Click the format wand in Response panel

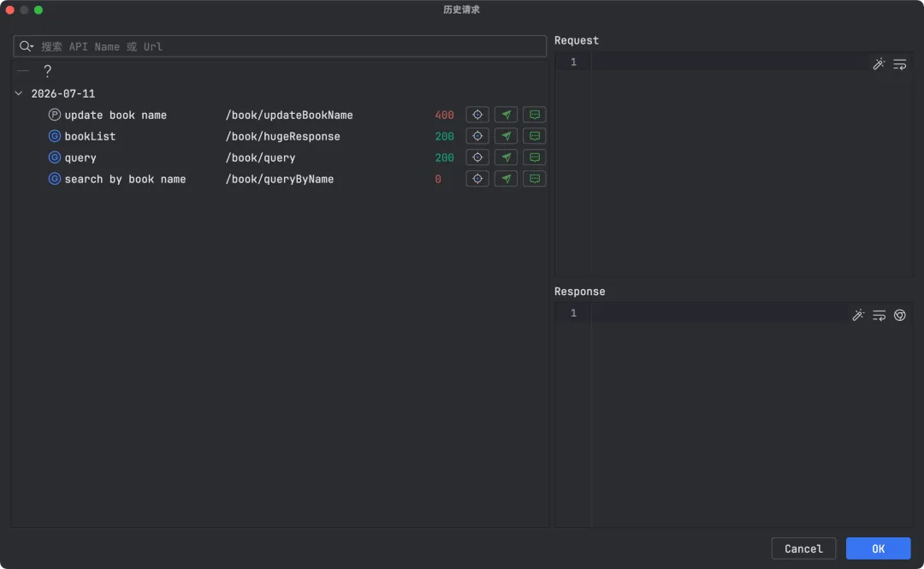pos(858,315)
